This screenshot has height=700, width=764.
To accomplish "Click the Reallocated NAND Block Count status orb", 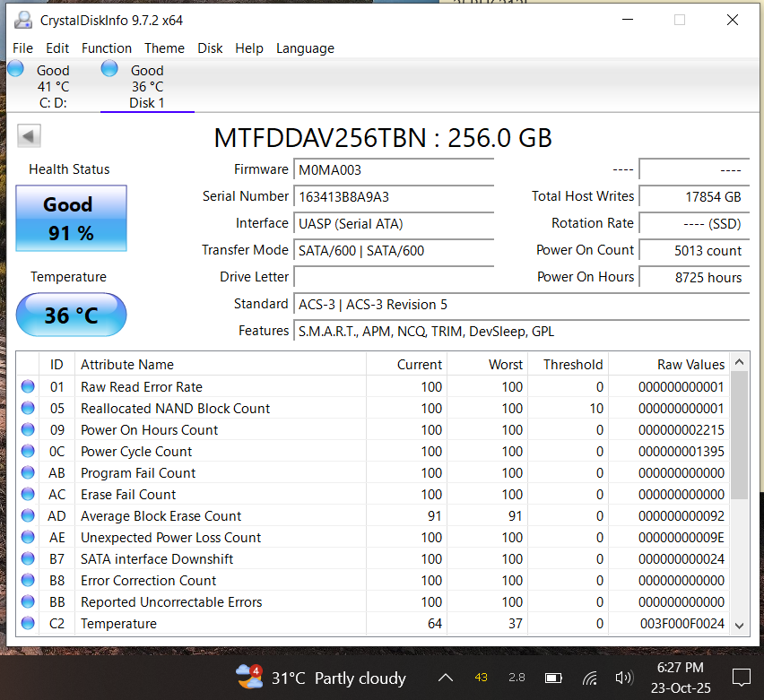I will coord(28,409).
